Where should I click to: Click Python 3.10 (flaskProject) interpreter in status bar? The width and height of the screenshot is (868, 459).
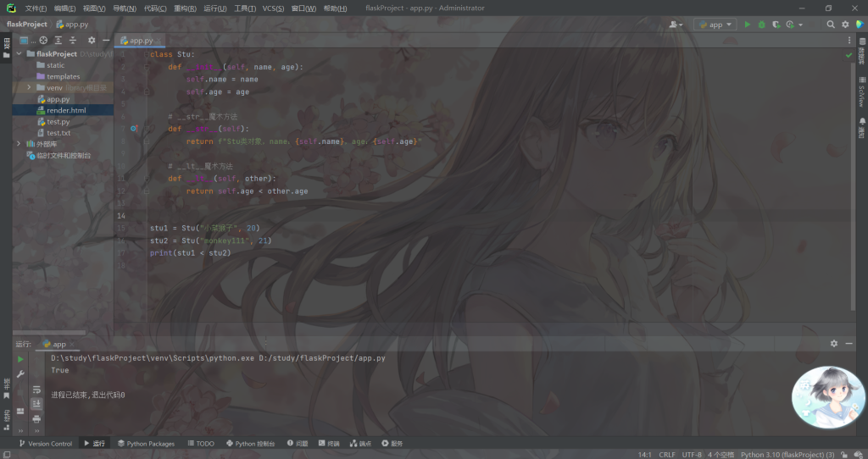[x=787, y=454]
